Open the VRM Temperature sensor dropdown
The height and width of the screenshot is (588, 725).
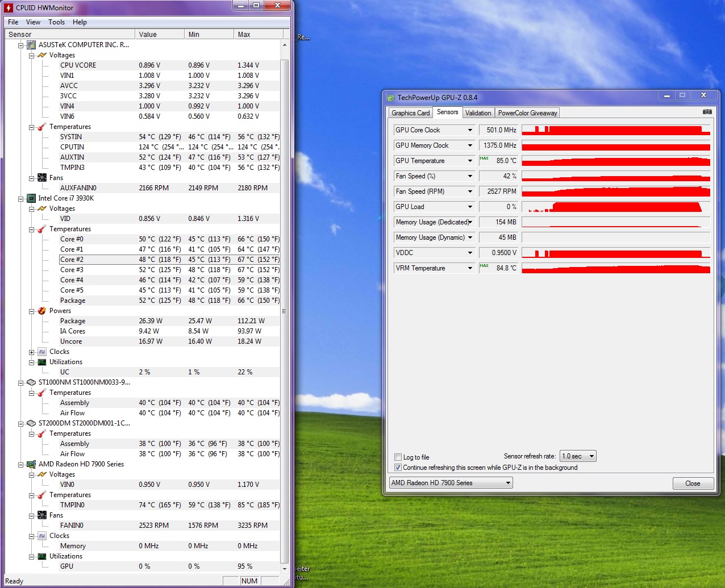pyautogui.click(x=470, y=268)
